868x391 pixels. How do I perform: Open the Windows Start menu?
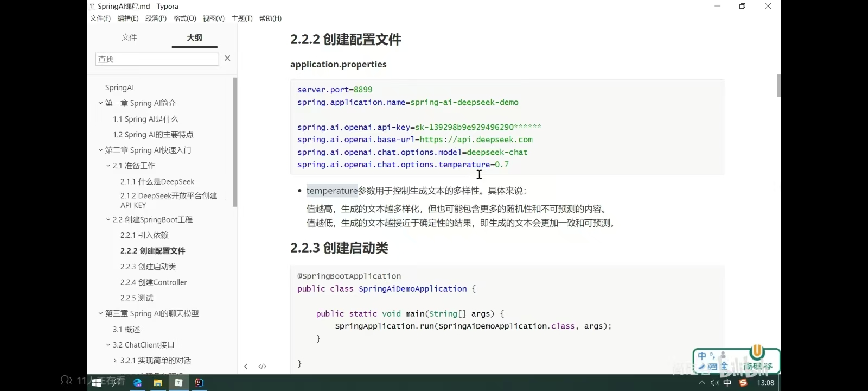(x=97, y=383)
